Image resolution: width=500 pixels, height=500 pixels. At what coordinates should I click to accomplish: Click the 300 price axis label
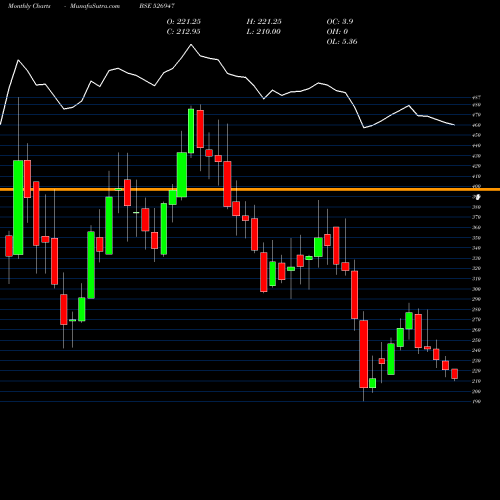(x=477, y=289)
